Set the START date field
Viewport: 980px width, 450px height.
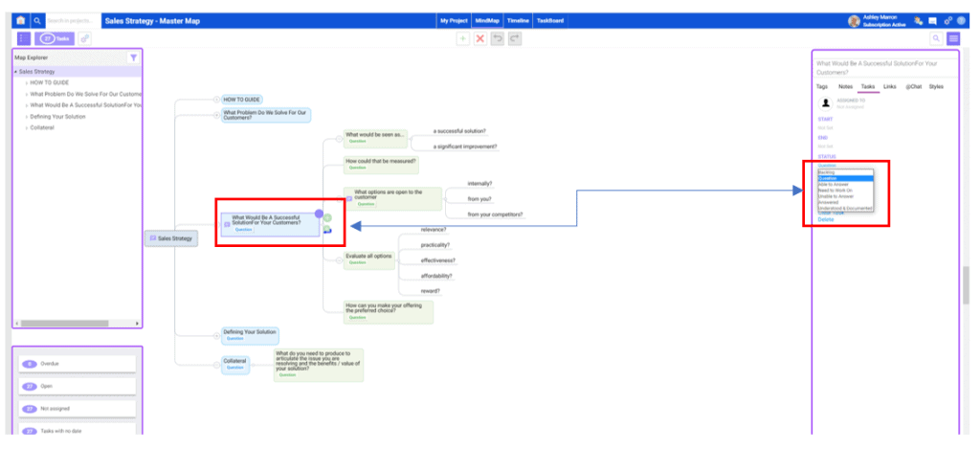(x=825, y=127)
